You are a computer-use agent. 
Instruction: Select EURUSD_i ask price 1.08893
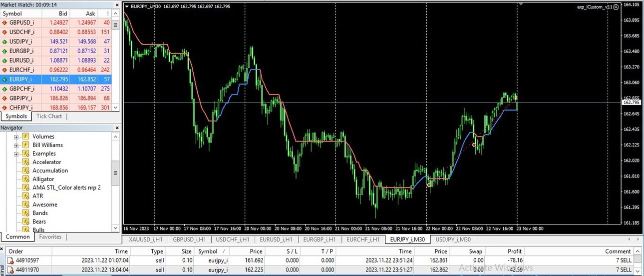point(86,60)
